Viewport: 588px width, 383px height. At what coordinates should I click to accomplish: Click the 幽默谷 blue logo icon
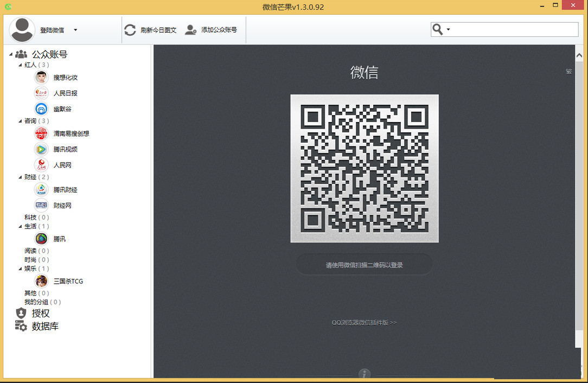(x=41, y=109)
